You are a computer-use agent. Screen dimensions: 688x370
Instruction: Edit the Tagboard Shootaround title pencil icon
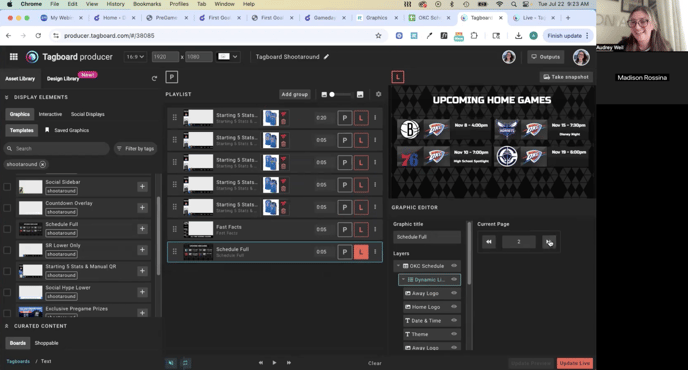[x=326, y=57]
